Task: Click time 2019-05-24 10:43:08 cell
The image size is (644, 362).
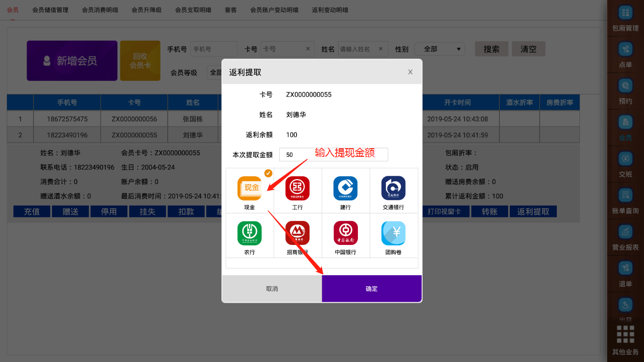Action: click(x=457, y=119)
